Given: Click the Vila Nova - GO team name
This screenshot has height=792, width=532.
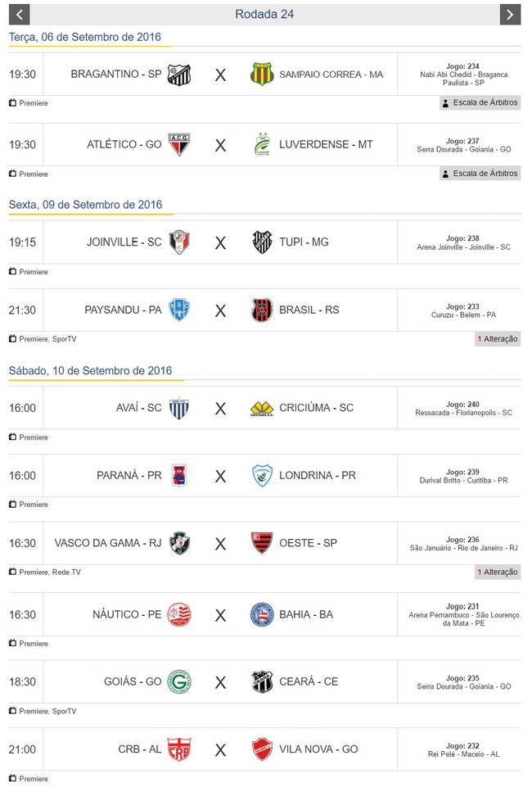Looking at the screenshot, I should [318, 749].
